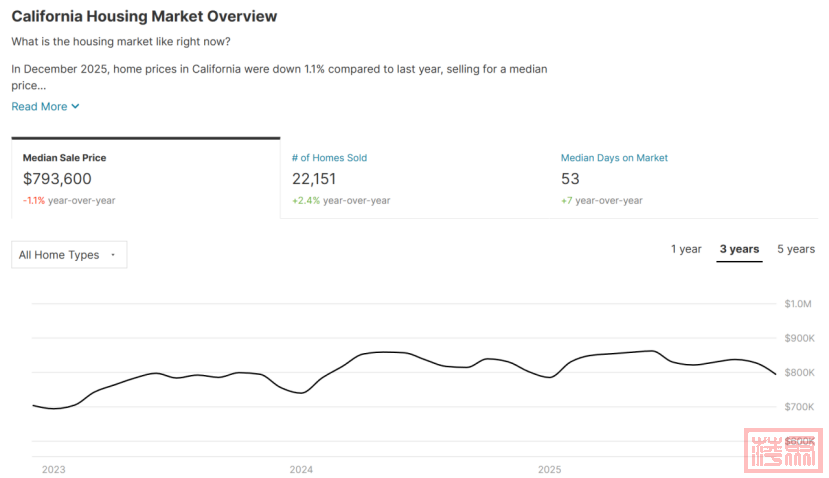This screenshot has width=829, height=478.
Task: Set the chart range to 1 year
Action: pyautogui.click(x=686, y=249)
